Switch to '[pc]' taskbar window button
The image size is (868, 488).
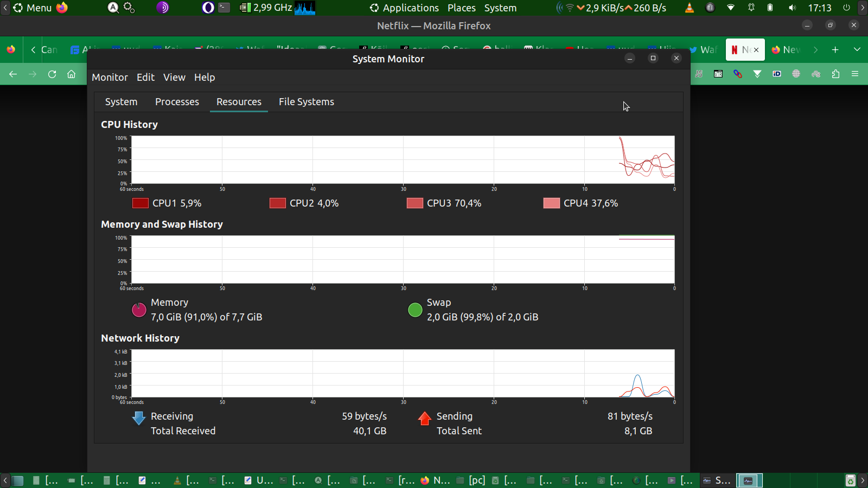(x=471, y=480)
